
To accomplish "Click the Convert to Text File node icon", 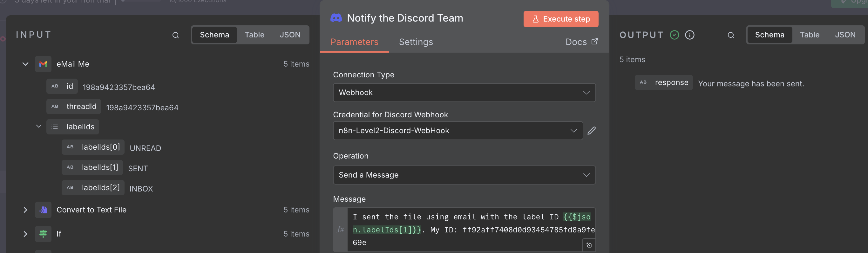I will (x=43, y=210).
